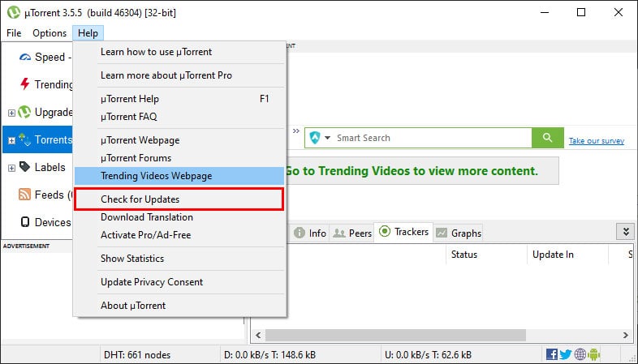Click the Update In column header
Screen dimensions: 638x364
coord(567,255)
